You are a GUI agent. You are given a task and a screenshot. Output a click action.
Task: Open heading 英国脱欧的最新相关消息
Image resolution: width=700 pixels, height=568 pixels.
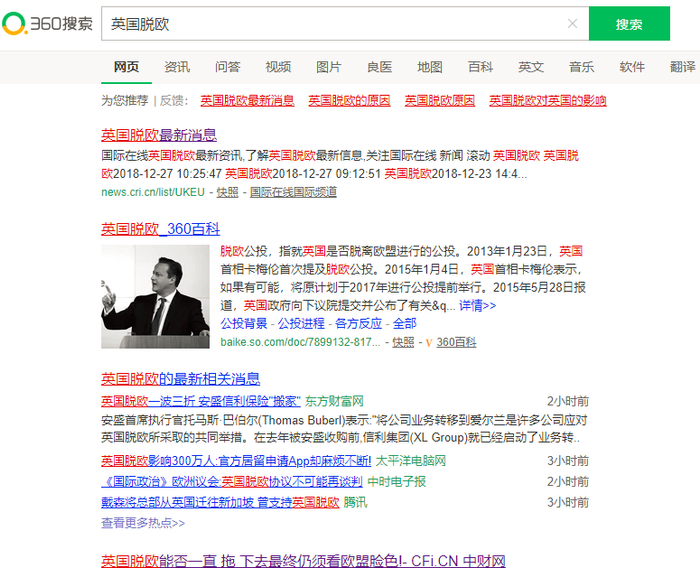pos(180,379)
